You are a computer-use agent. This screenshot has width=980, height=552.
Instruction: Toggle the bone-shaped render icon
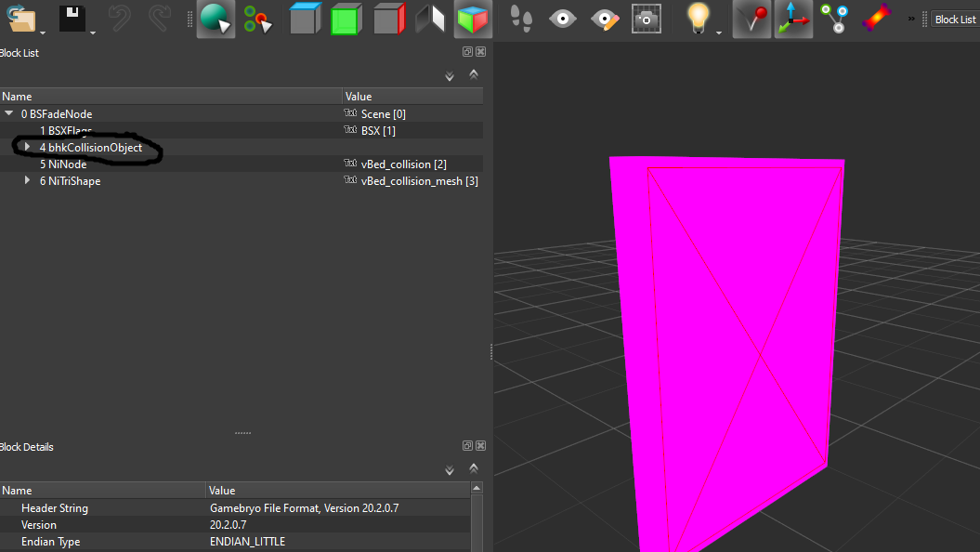coord(876,19)
